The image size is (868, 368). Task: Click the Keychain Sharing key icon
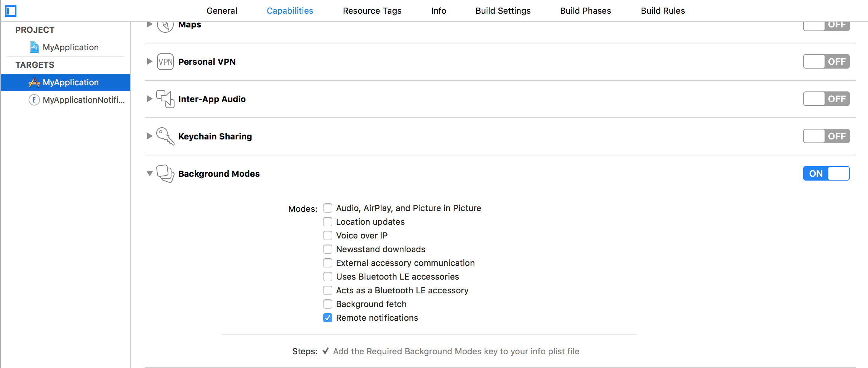165,136
